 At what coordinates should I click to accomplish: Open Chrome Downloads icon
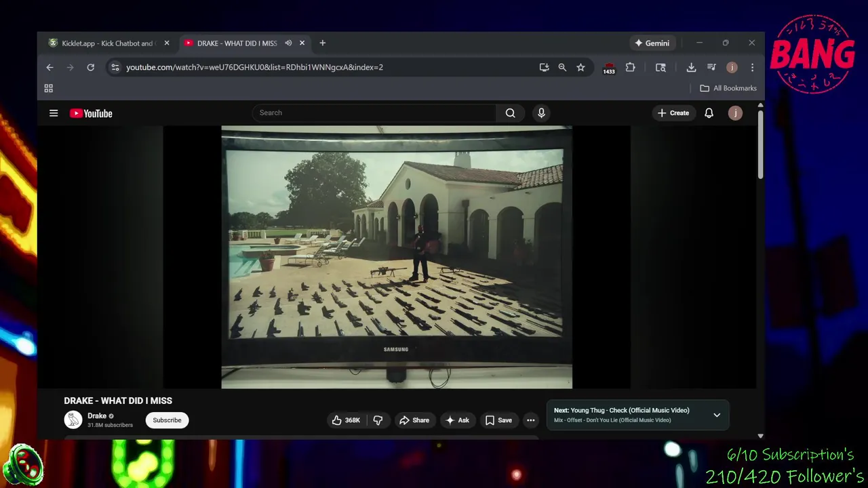pyautogui.click(x=691, y=67)
